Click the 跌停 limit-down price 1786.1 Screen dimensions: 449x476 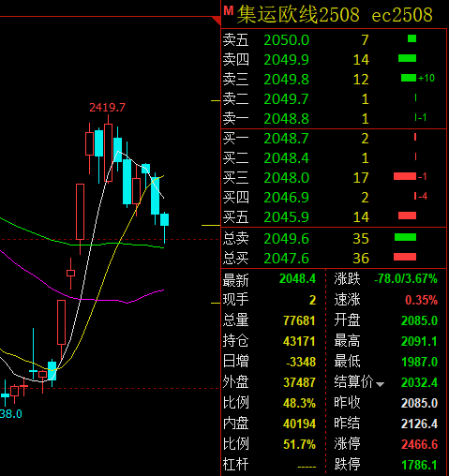419,465
